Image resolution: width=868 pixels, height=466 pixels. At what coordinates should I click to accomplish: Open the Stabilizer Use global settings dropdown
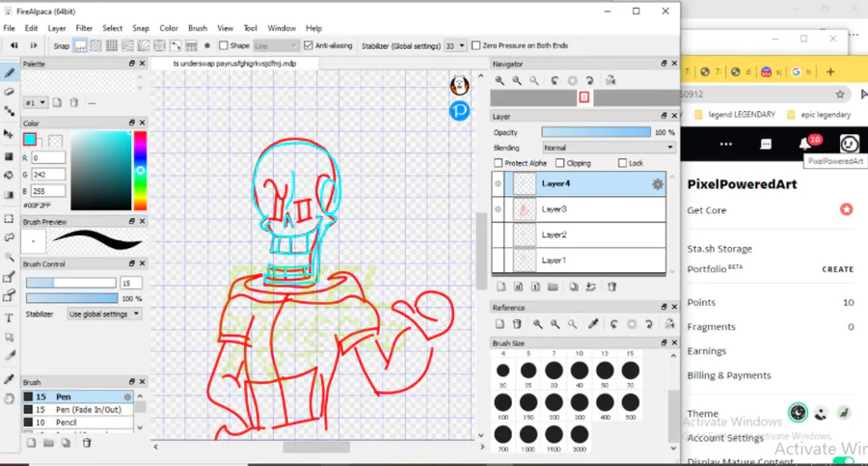(104, 315)
